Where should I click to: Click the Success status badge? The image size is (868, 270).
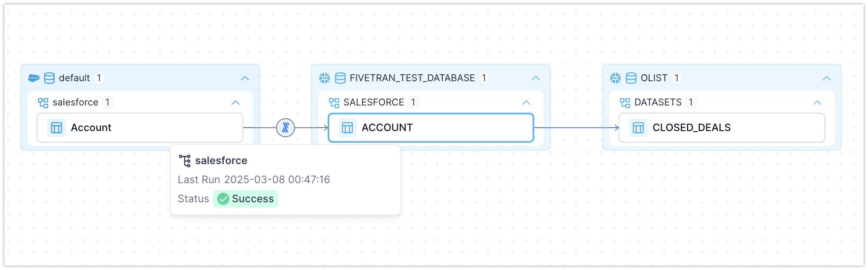[x=246, y=199]
